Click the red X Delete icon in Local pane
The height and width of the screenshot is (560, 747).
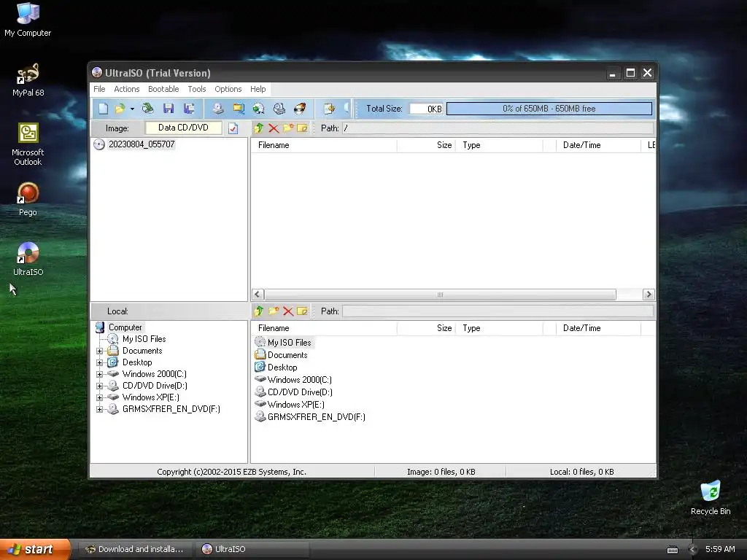tap(287, 311)
